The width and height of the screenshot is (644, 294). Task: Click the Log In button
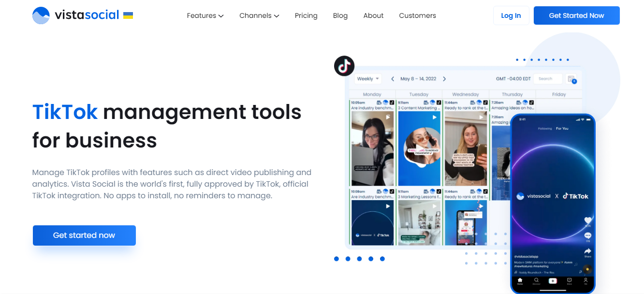coord(511,15)
